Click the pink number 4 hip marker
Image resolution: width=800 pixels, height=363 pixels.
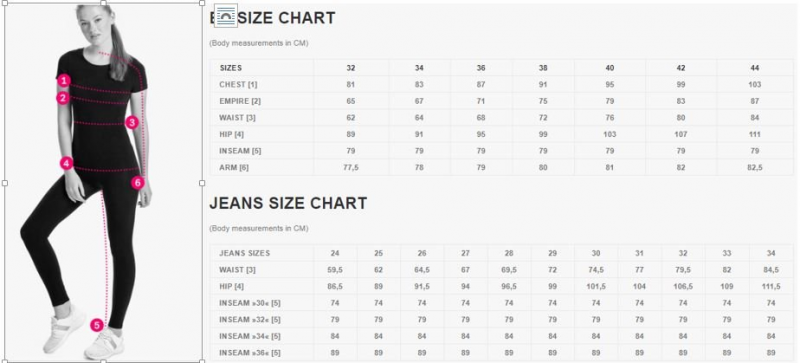coord(66,163)
